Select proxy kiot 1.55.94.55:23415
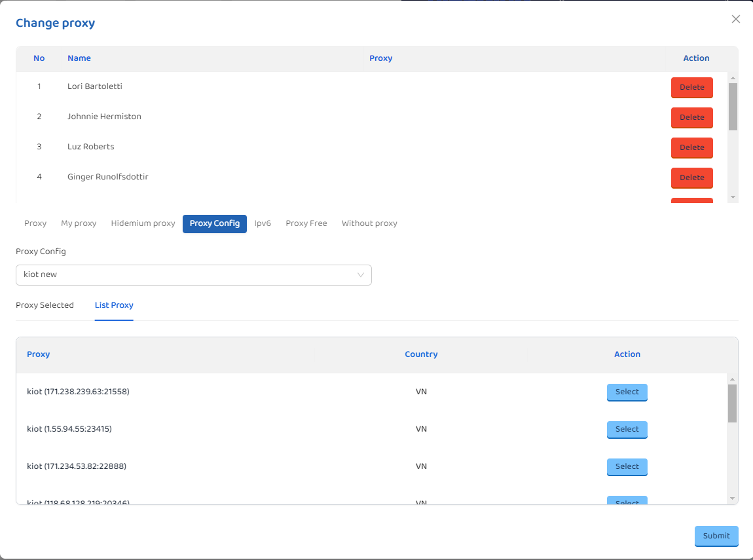753x560 pixels. coord(627,429)
